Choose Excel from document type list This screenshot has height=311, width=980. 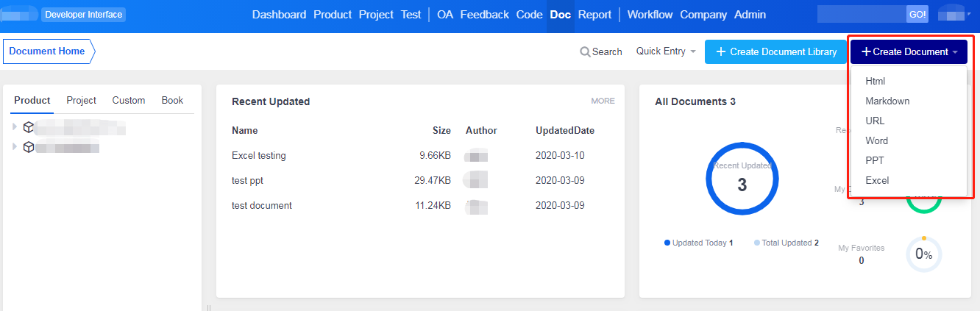(x=877, y=180)
